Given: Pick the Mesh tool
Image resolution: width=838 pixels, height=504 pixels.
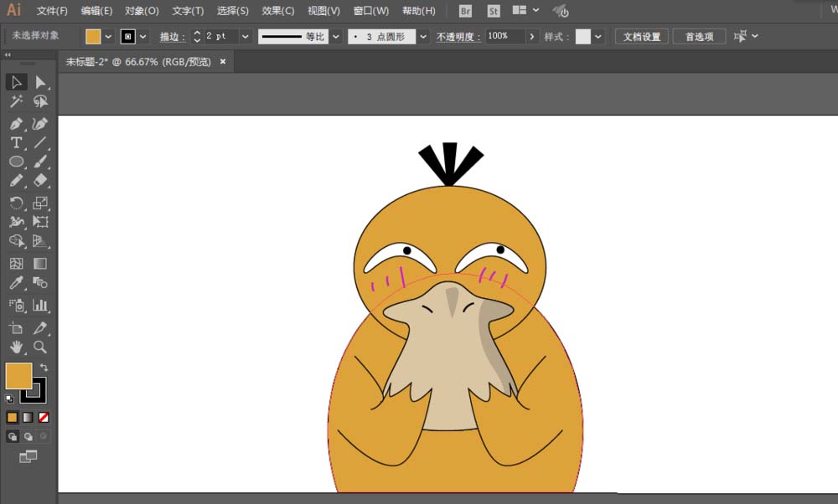Looking at the screenshot, I should 16,264.
